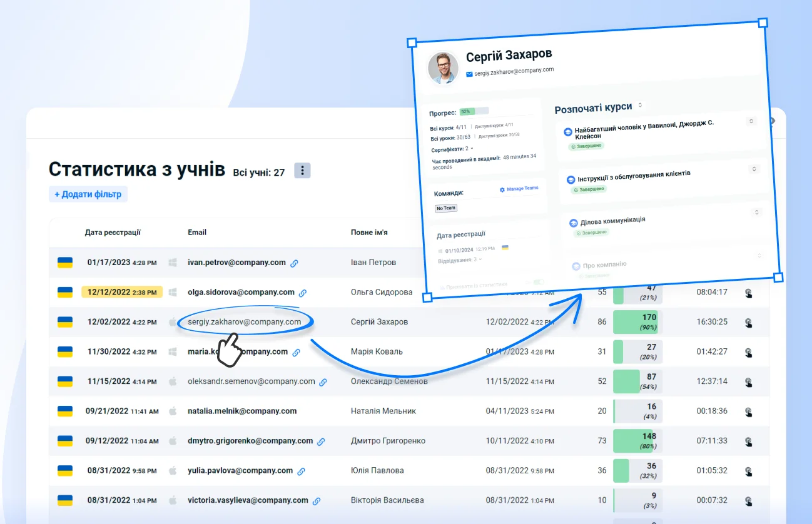Expand the Сертифікати: 2 dropdown chevron
The height and width of the screenshot is (524, 812).
472,148
